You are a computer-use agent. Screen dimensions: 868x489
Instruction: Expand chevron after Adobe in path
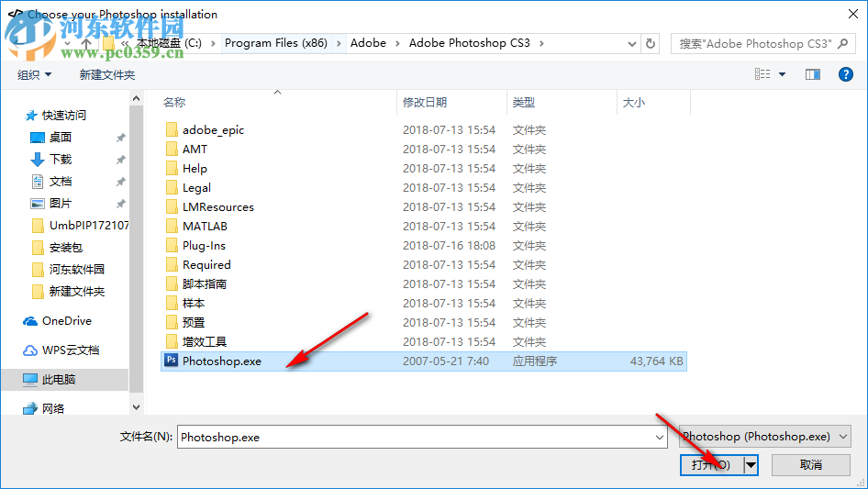coord(397,43)
